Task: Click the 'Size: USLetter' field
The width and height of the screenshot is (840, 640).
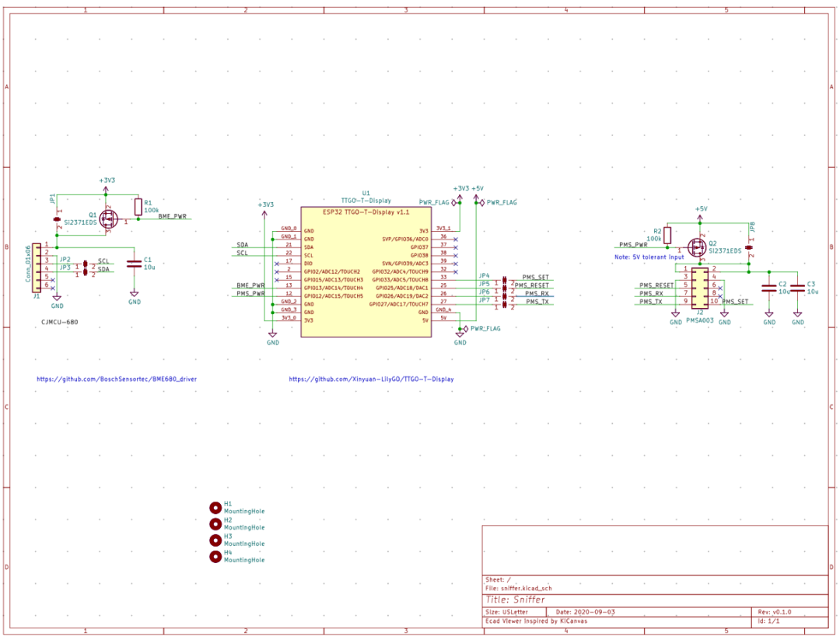Action: point(507,611)
